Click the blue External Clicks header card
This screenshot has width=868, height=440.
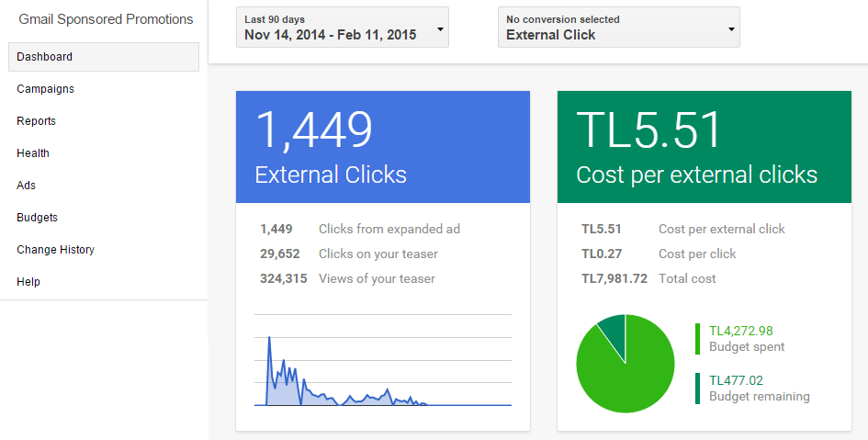(x=383, y=147)
